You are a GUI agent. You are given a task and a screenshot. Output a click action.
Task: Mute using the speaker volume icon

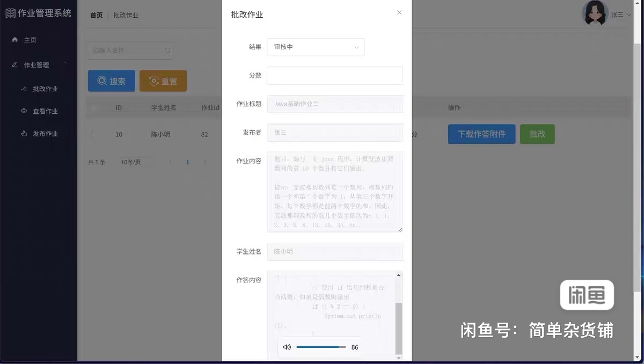pyautogui.click(x=287, y=347)
